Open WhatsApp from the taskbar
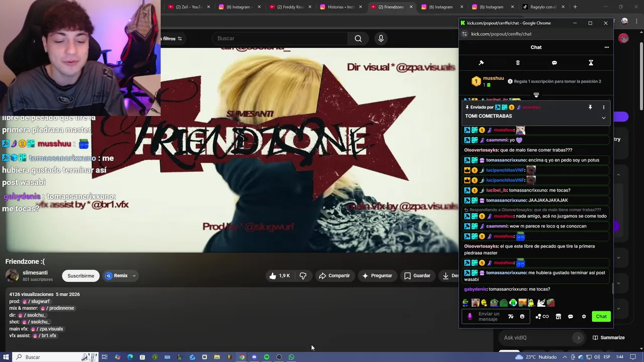This screenshot has height=362, width=644. [x=291, y=357]
